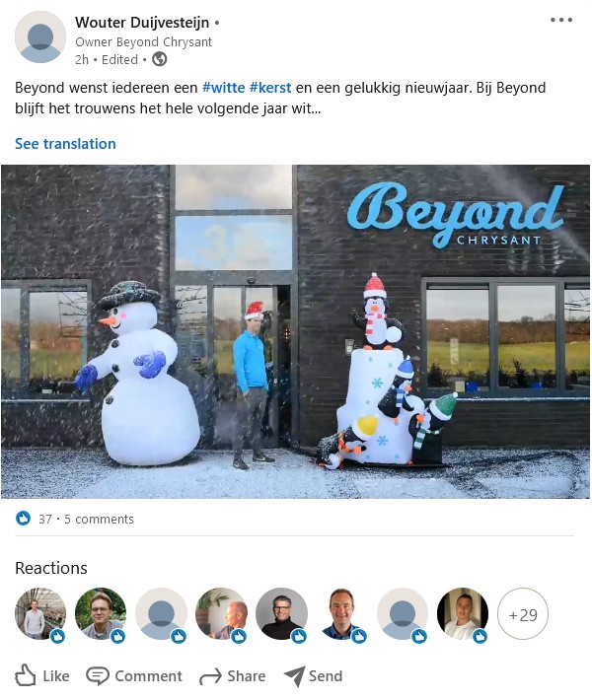
Task: Click the Wouter Duijvesteijn author name
Action: click(x=142, y=22)
